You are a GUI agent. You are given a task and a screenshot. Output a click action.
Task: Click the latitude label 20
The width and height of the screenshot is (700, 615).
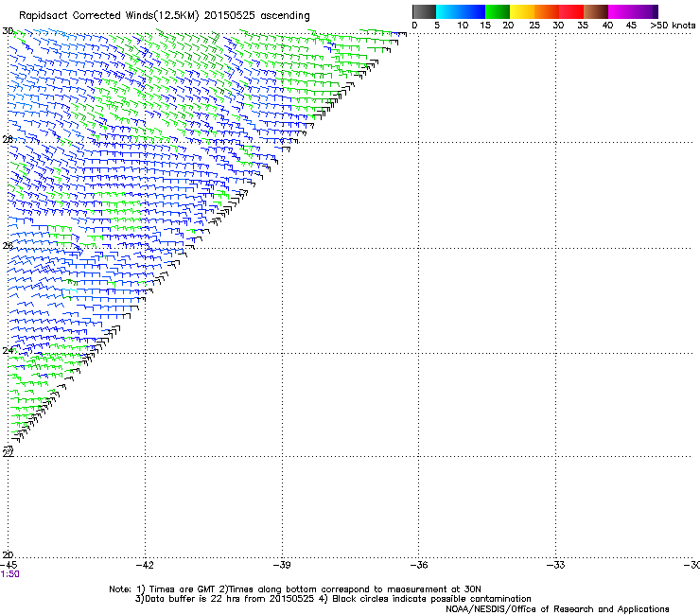[8, 554]
